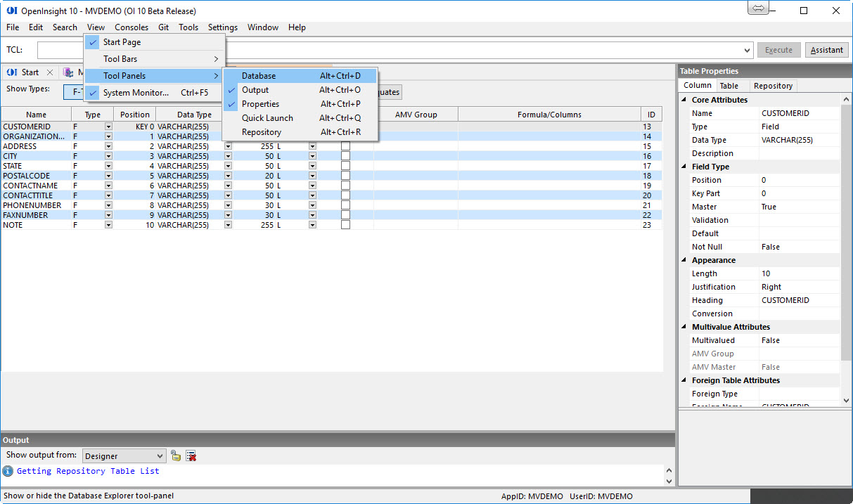
Task: Click the blue info icon beside Getting Repository
Action: (8, 471)
